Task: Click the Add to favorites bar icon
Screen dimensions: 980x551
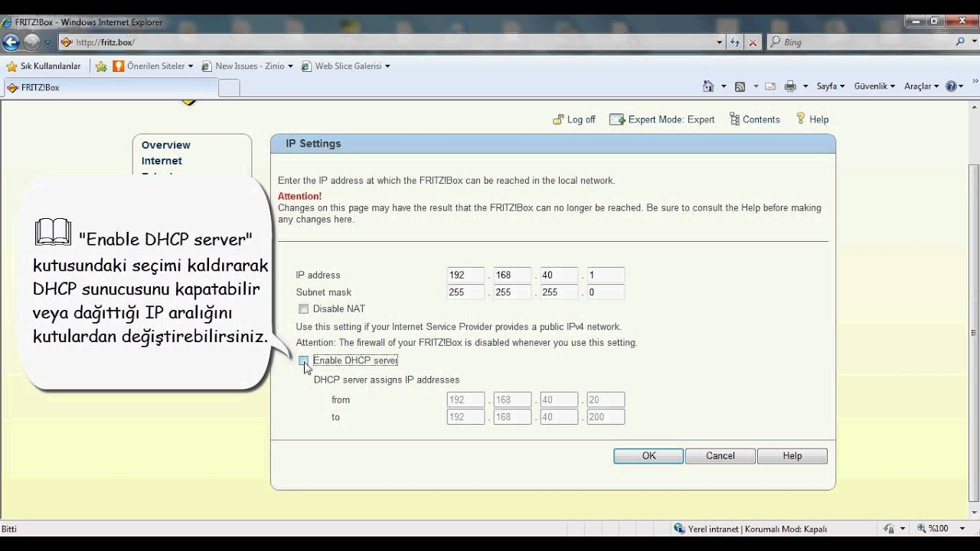Action: click(x=101, y=67)
